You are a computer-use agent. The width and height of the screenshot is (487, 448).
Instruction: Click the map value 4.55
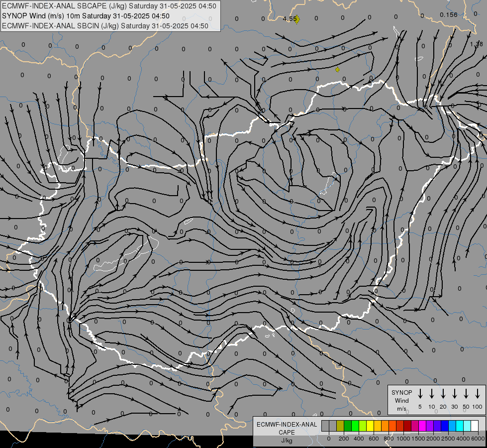tap(290, 18)
